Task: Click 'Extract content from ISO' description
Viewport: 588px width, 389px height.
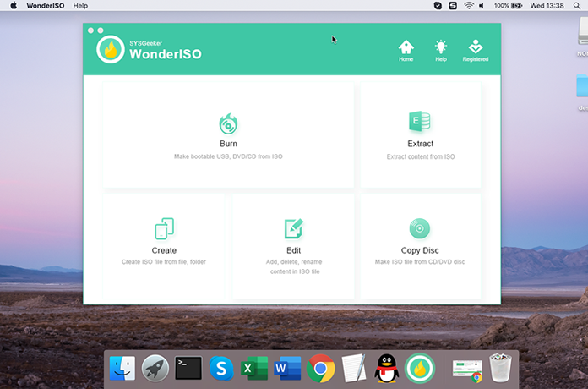Action: 421,156
